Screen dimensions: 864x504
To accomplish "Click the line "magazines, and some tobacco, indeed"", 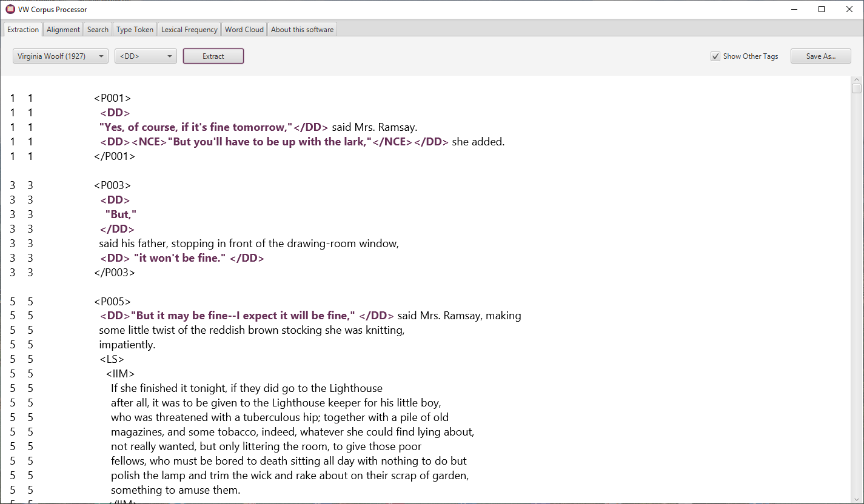I will [x=292, y=433].
